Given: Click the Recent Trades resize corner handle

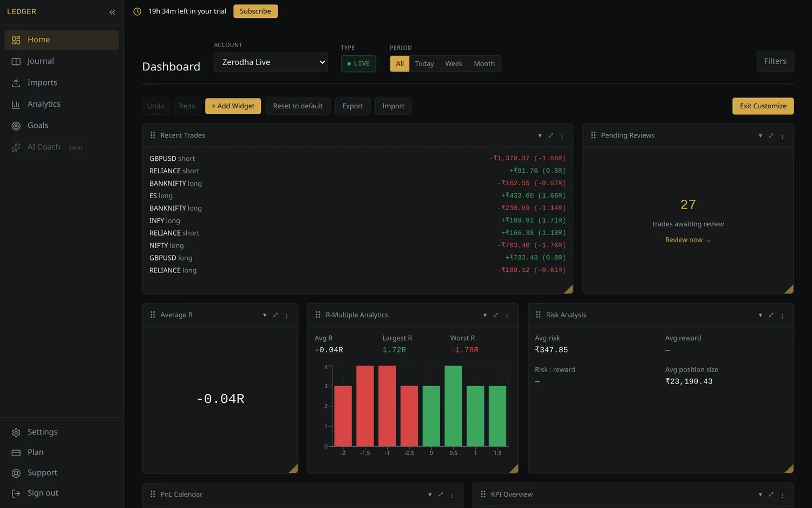Looking at the screenshot, I should [568, 289].
